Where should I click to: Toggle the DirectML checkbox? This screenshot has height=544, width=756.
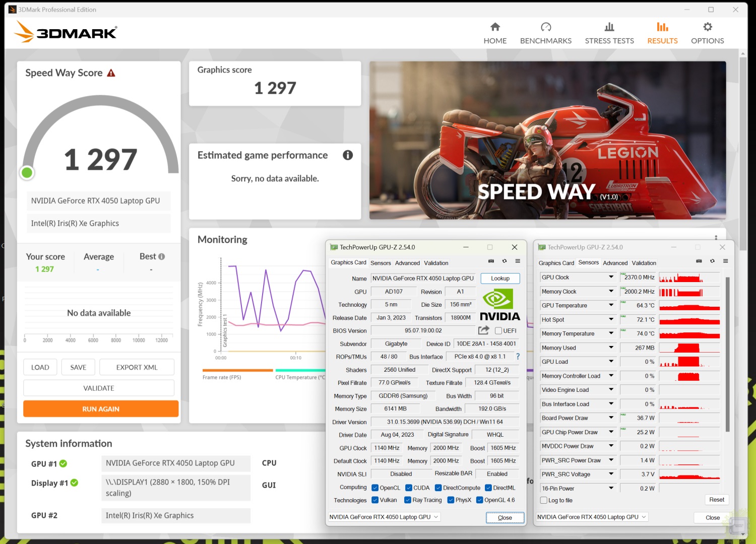(x=488, y=488)
